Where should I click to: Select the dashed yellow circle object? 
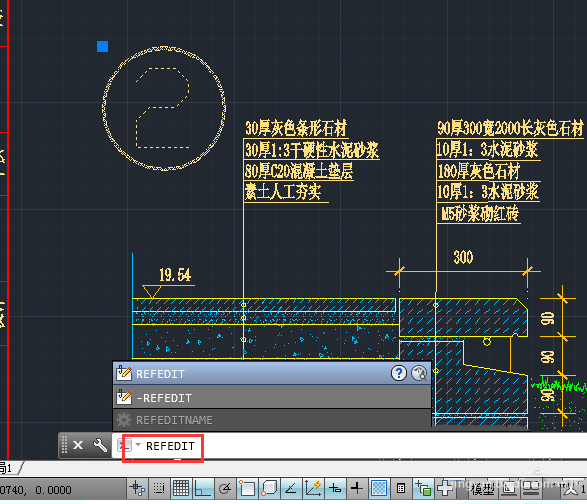click(164, 108)
